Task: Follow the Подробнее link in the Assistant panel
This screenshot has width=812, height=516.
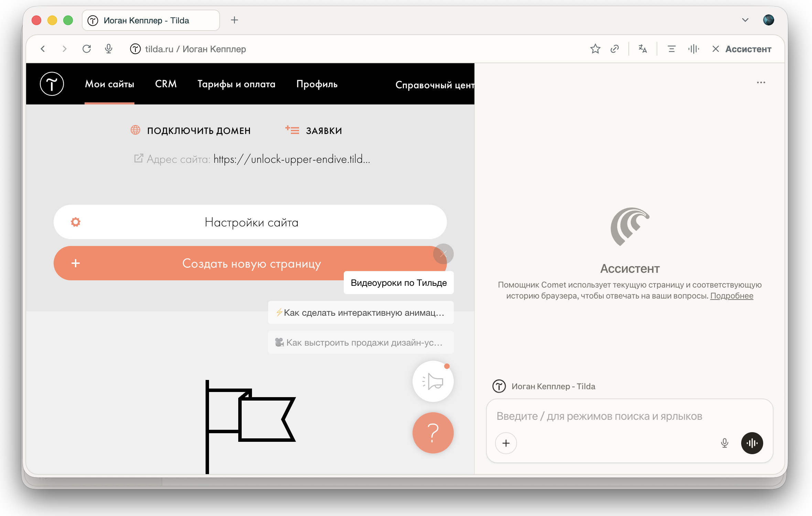Action: (x=732, y=295)
